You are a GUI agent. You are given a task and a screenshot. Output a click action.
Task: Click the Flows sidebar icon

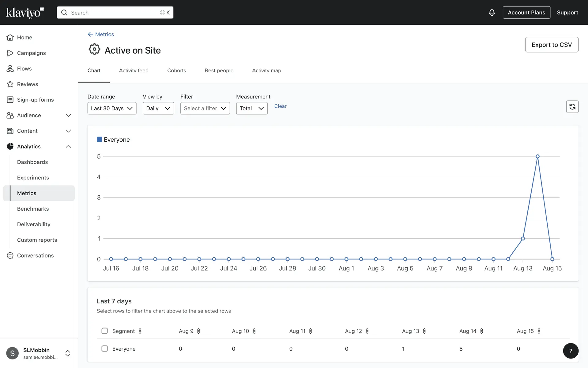(x=10, y=69)
